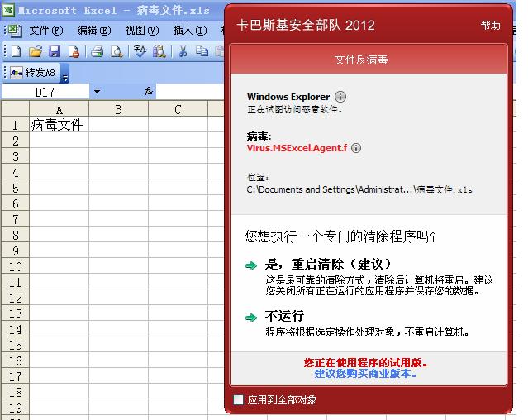Click the Print icon in Excel toolbar
This screenshot has height=420, width=528.
[x=97, y=51]
